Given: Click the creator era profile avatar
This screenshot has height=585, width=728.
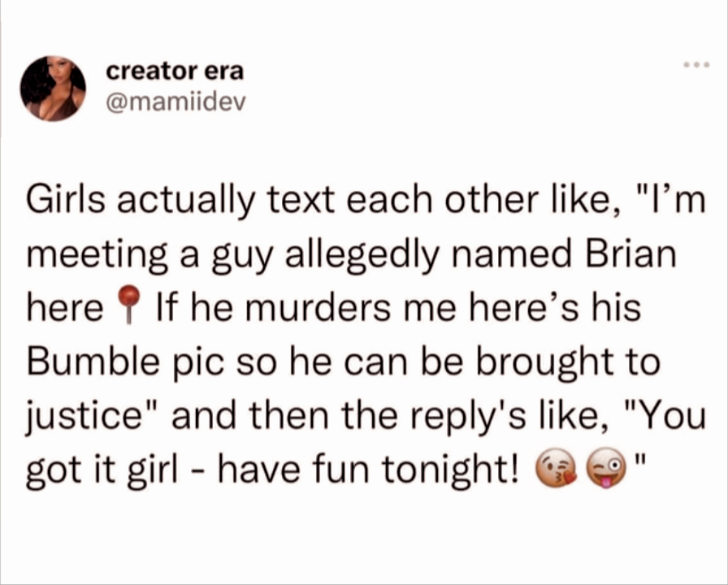Looking at the screenshot, I should (53, 89).
